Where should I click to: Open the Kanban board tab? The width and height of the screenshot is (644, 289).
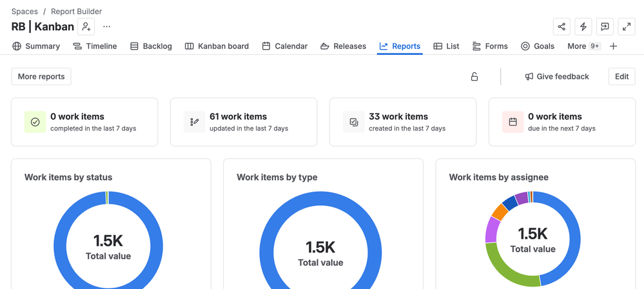click(x=217, y=46)
